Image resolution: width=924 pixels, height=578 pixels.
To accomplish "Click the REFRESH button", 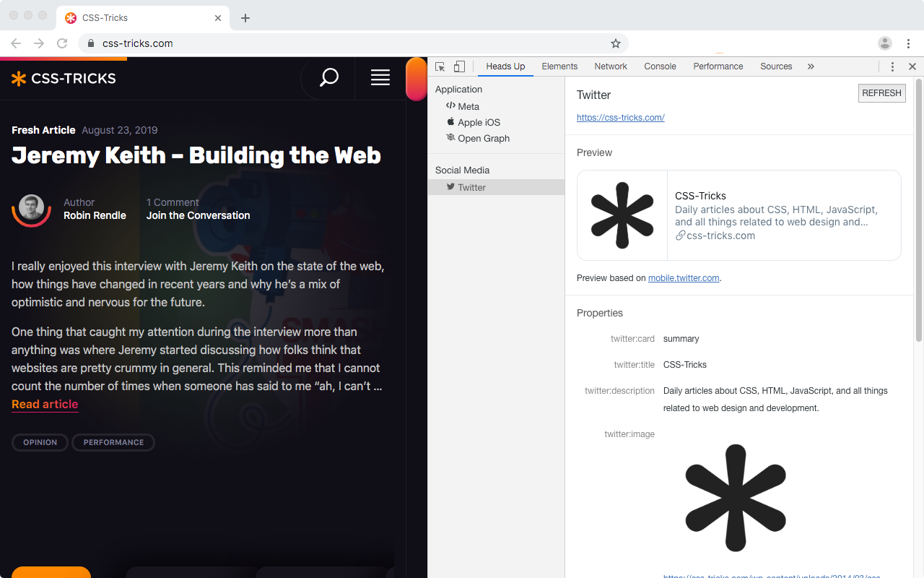I will tap(881, 93).
